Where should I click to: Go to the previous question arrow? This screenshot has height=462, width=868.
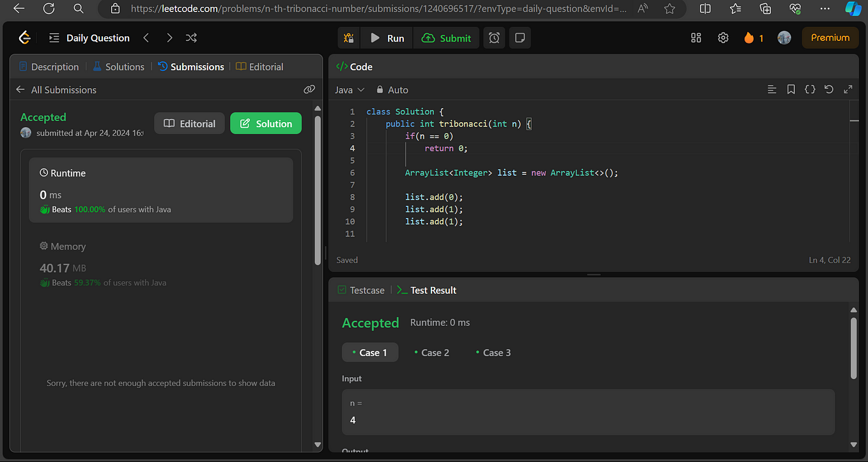[x=146, y=38]
